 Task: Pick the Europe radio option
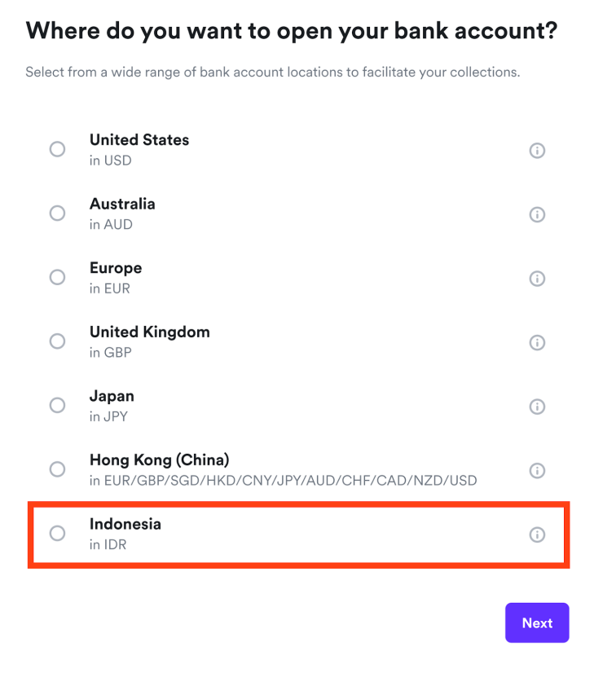click(57, 277)
